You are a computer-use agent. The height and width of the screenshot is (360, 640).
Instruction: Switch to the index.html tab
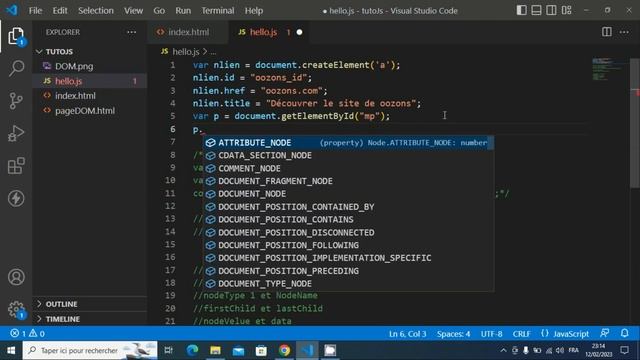point(188,32)
